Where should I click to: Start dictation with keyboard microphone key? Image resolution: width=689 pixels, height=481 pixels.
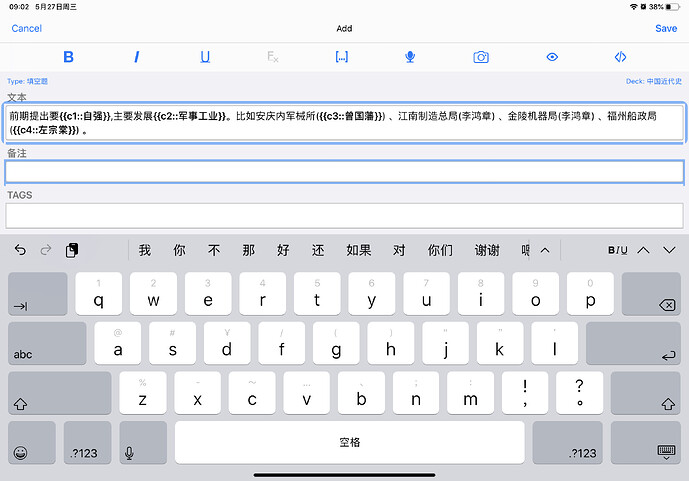coord(143,442)
